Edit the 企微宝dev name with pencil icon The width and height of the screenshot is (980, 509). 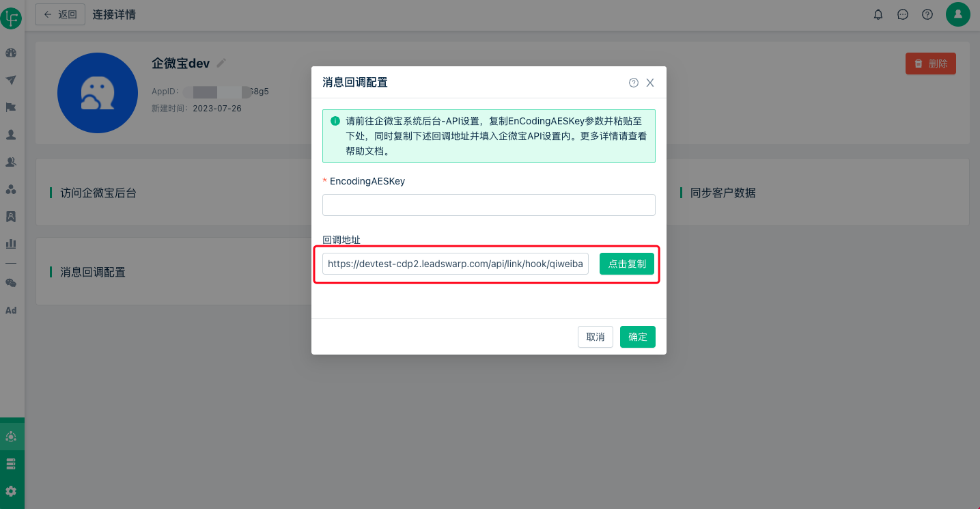pyautogui.click(x=221, y=62)
